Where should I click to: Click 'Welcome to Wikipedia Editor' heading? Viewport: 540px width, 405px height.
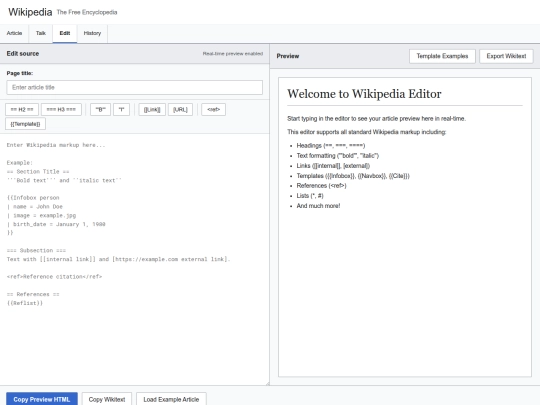tap(364, 94)
